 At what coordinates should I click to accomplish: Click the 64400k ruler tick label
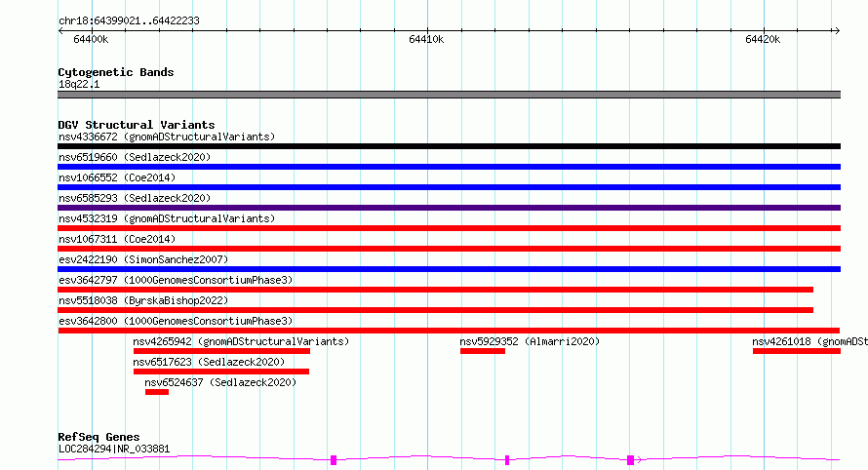91,39
